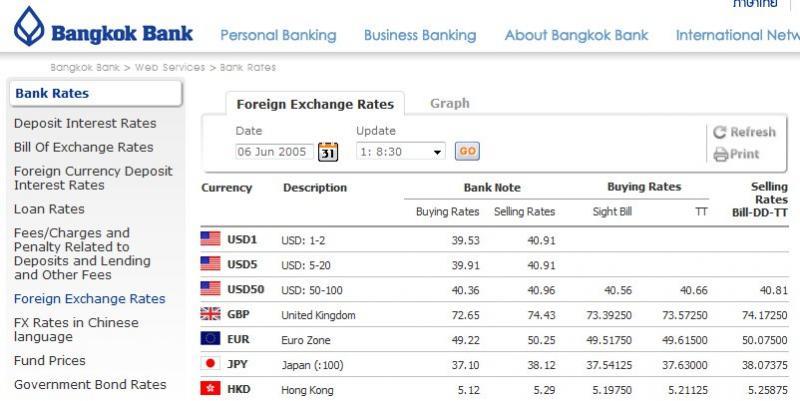Open the Personal Banking menu
This screenshot has height=401, width=800.
click(278, 35)
